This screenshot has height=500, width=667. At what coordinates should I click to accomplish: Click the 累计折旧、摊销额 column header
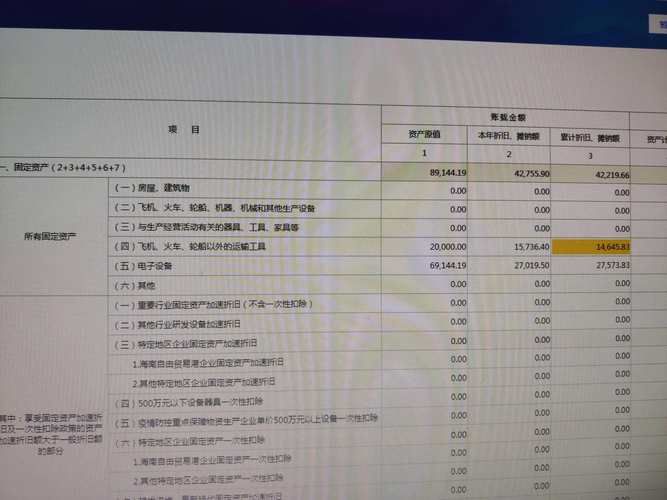[590, 138]
